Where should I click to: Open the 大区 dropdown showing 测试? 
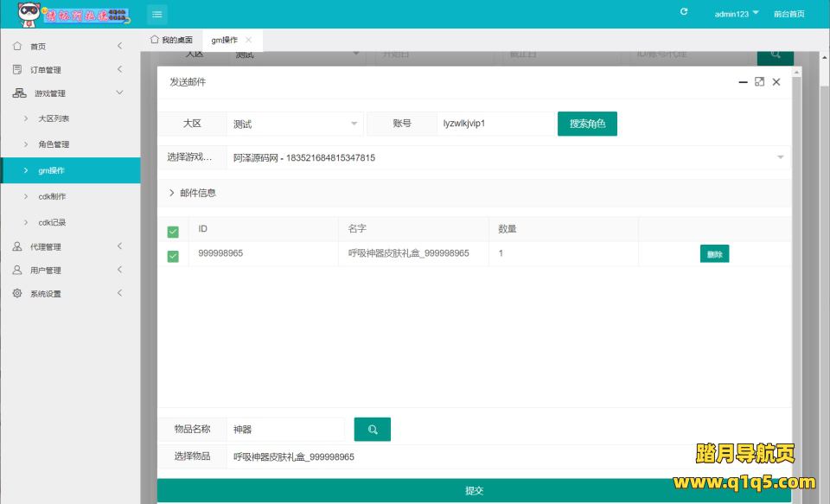[x=295, y=124]
